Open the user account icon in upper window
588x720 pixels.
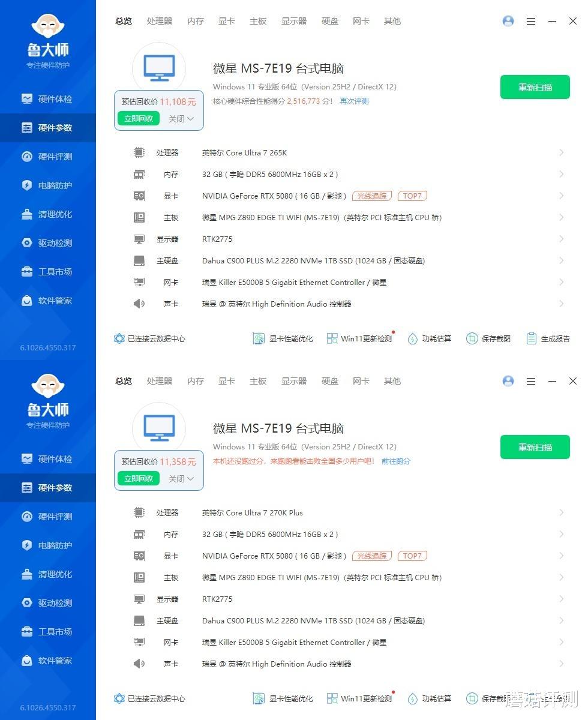(x=508, y=21)
